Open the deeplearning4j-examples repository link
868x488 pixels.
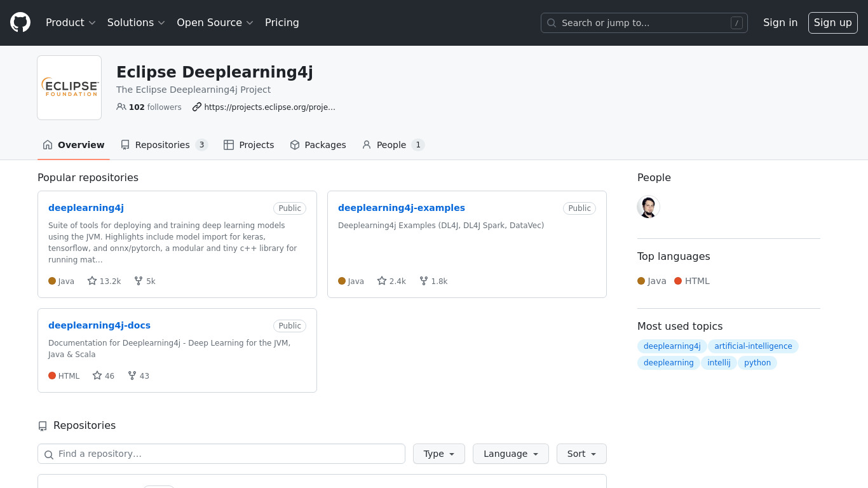click(x=402, y=208)
